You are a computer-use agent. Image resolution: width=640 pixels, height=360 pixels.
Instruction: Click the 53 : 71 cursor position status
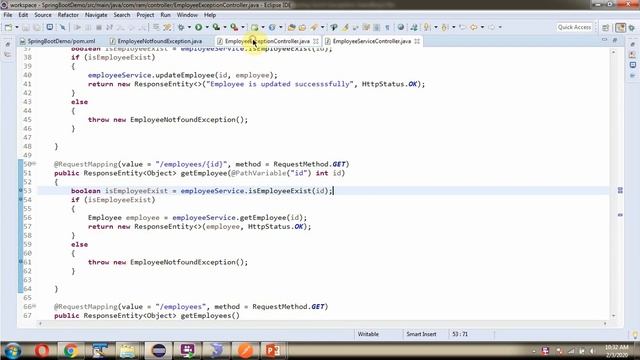460,334
